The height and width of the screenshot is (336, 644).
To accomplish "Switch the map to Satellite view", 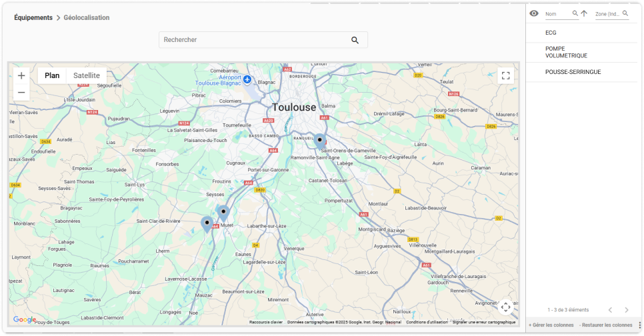I will pos(87,75).
